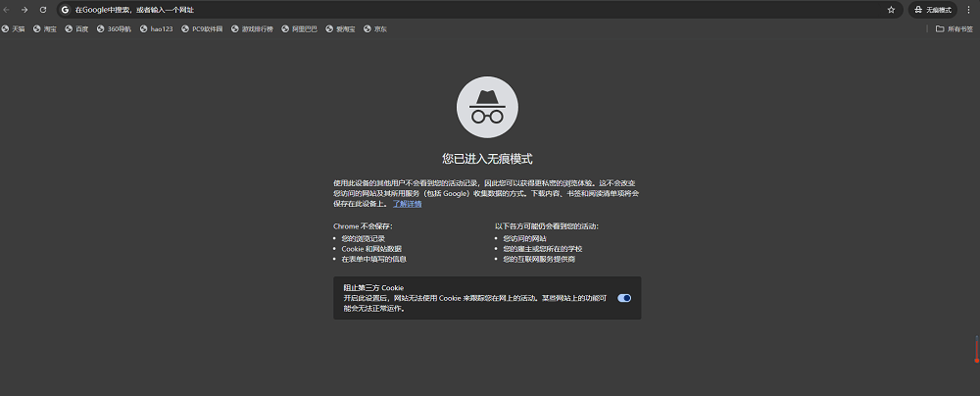Click the forward navigation arrow

[24, 10]
